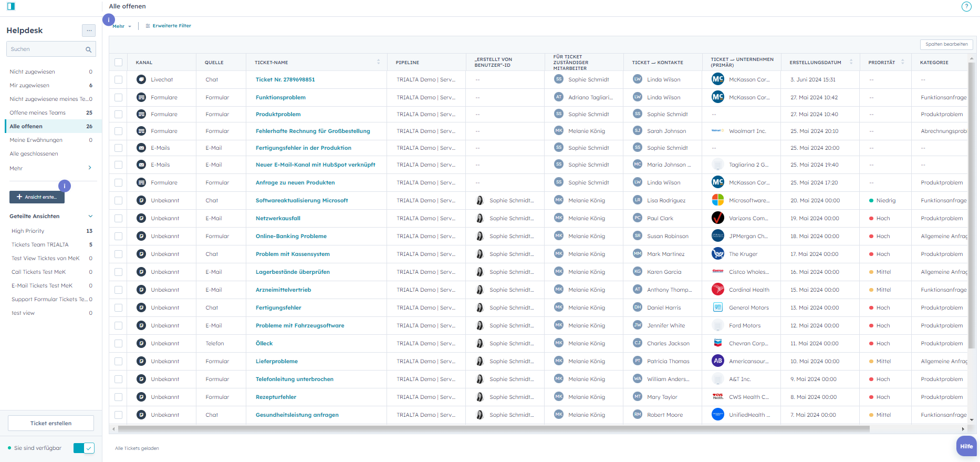Check the Funktionsproblem row checkbox

coord(118,98)
